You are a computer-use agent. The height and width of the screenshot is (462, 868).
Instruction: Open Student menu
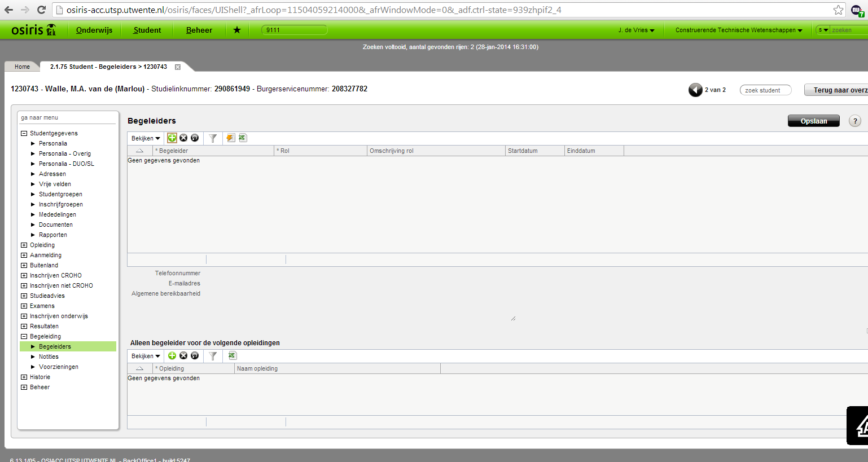click(147, 30)
